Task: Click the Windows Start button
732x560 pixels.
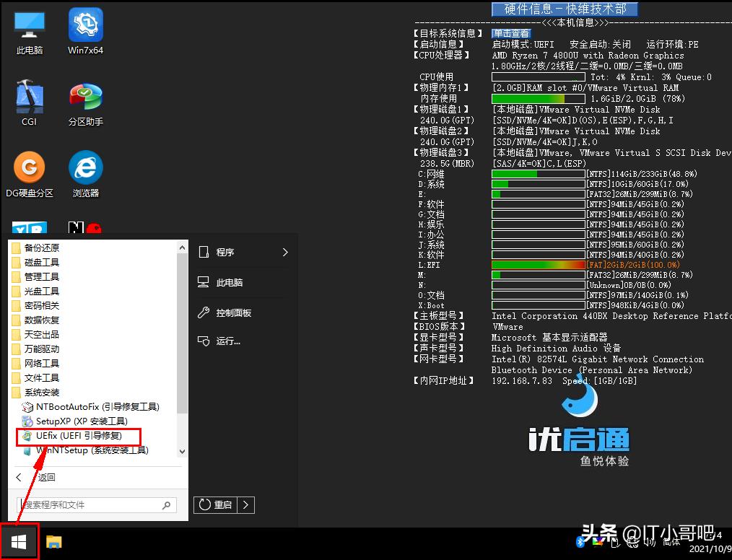Action: pyautogui.click(x=18, y=541)
